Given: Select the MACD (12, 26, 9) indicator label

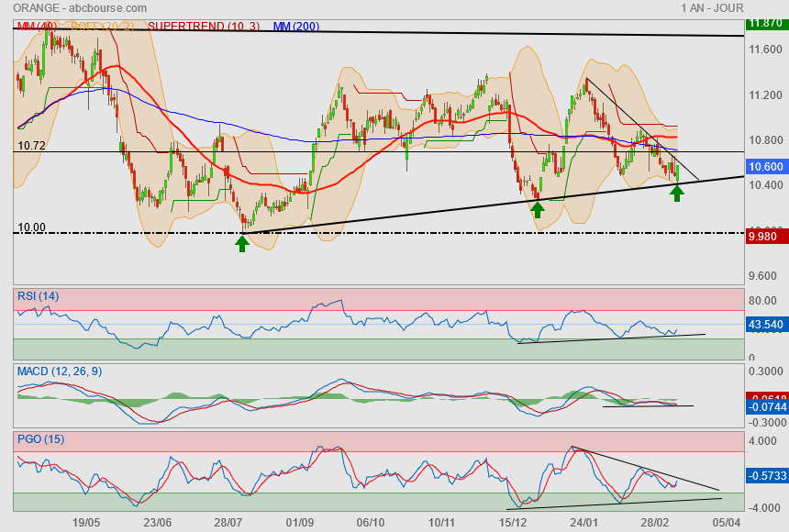Looking at the screenshot, I should click(60, 371).
